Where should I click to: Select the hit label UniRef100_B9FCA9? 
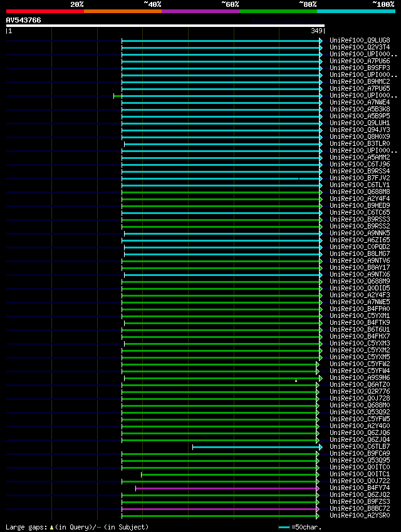360,453
